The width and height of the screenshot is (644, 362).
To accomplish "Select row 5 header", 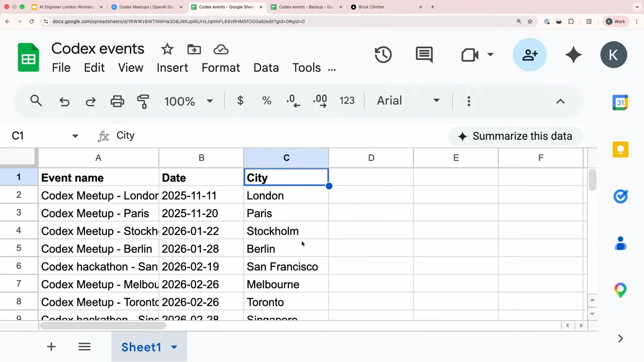I will coord(19,248).
